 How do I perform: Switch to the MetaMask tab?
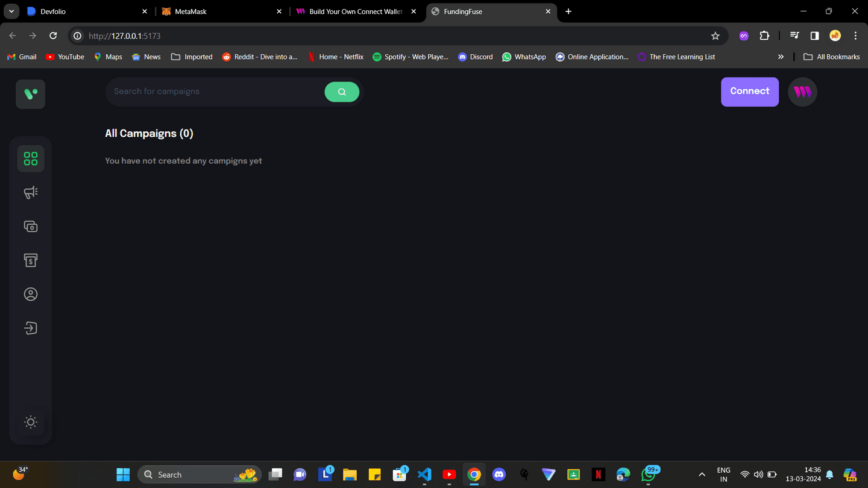(x=217, y=11)
